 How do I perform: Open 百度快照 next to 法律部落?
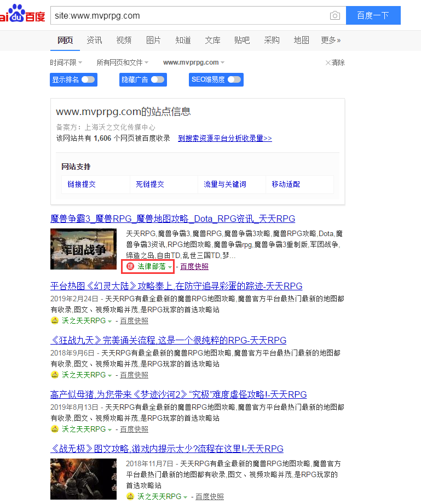[x=194, y=266]
